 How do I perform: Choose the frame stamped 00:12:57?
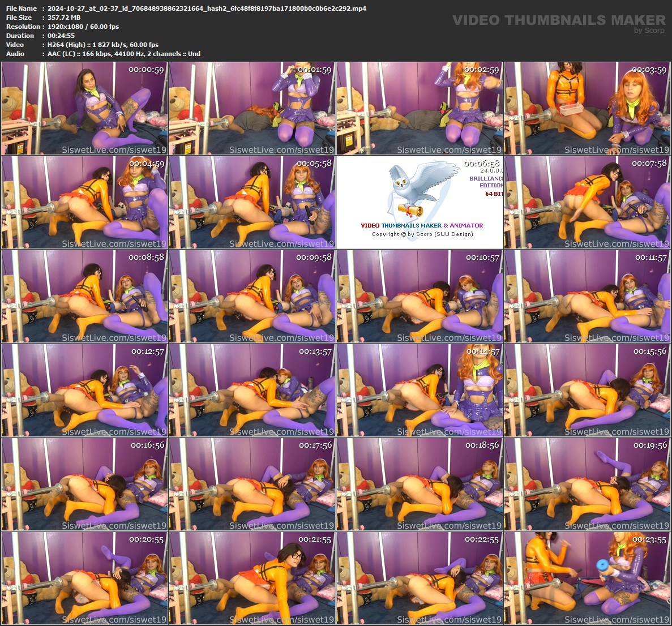[x=84, y=391]
